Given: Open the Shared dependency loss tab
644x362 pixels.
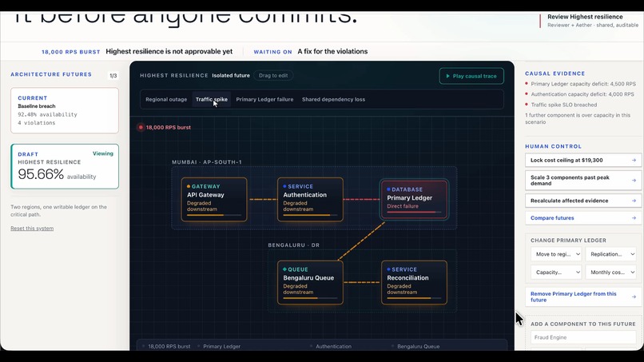Looking at the screenshot, I should click(x=333, y=99).
